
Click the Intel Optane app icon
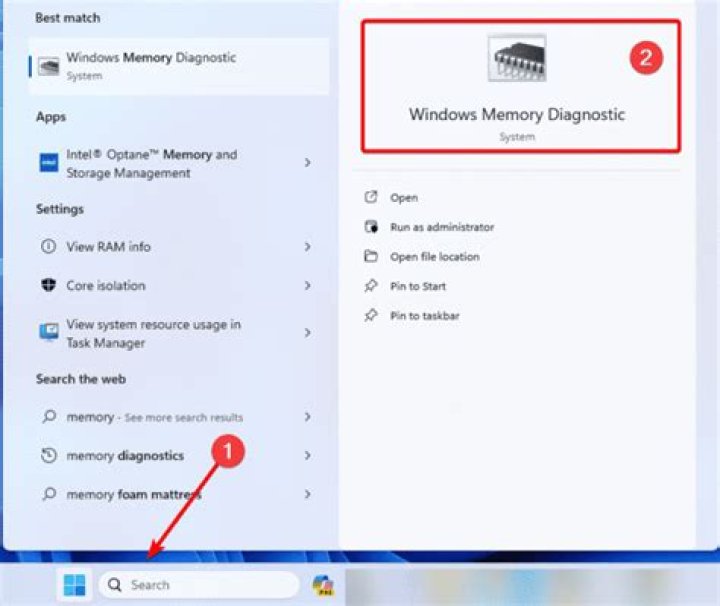[48, 164]
